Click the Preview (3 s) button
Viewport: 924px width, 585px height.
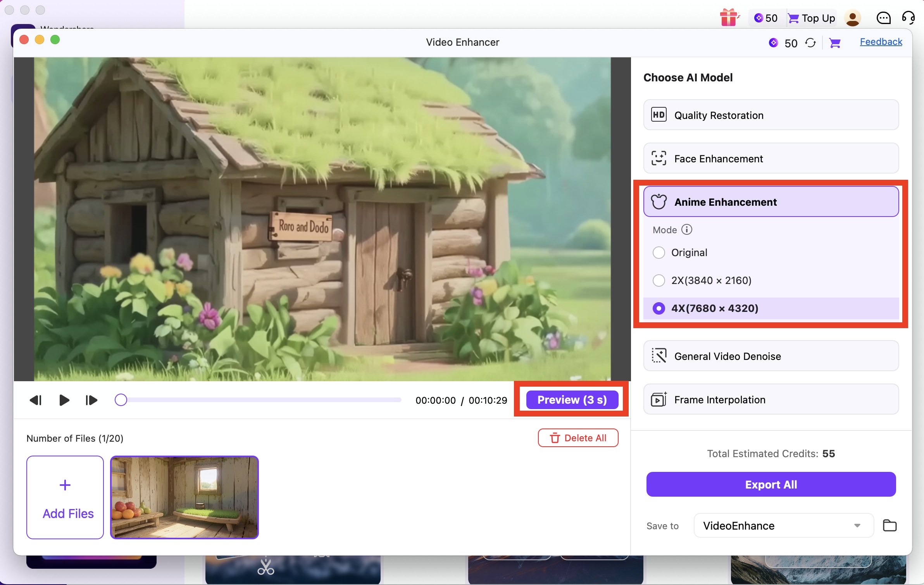tap(572, 399)
